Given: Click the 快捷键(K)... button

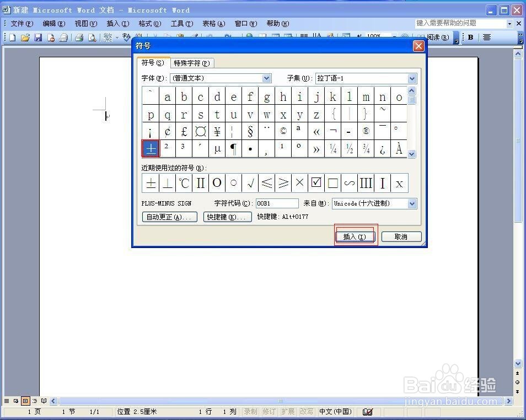Looking at the screenshot, I should point(228,217).
